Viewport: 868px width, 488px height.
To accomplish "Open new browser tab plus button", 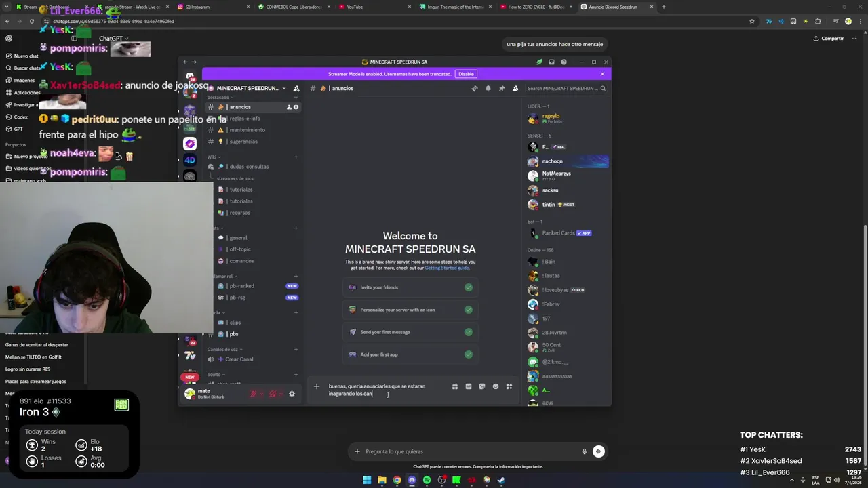I will (663, 7).
